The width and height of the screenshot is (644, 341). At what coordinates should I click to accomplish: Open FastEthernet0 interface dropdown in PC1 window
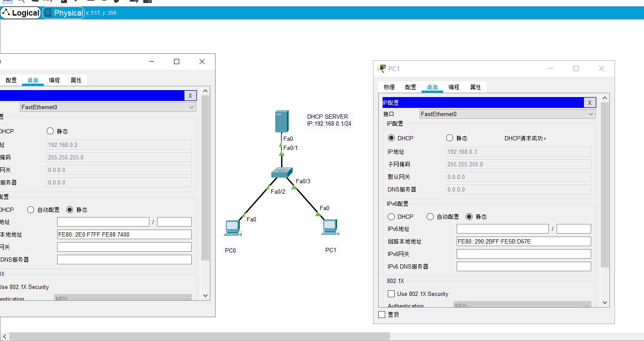coord(507,114)
